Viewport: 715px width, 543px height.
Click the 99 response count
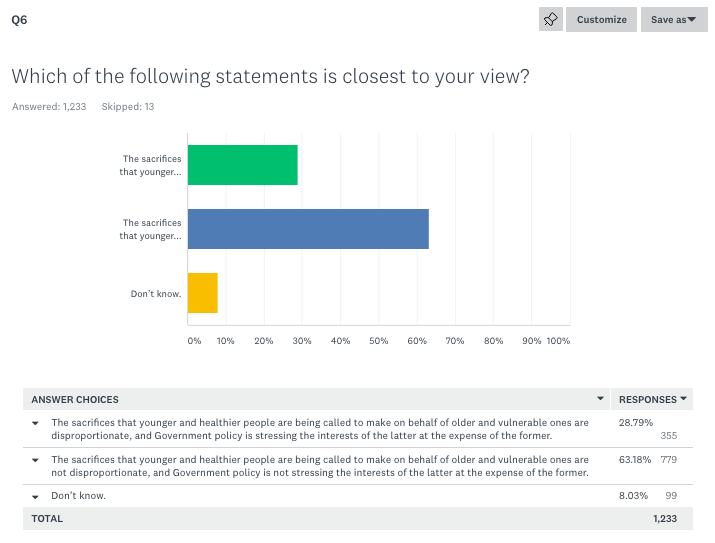click(x=671, y=495)
